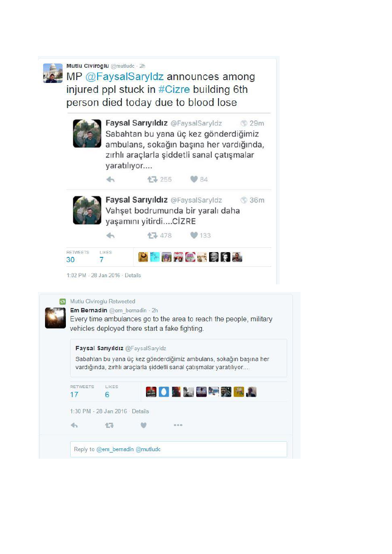Like the tweet with 84 hearts

194,179
